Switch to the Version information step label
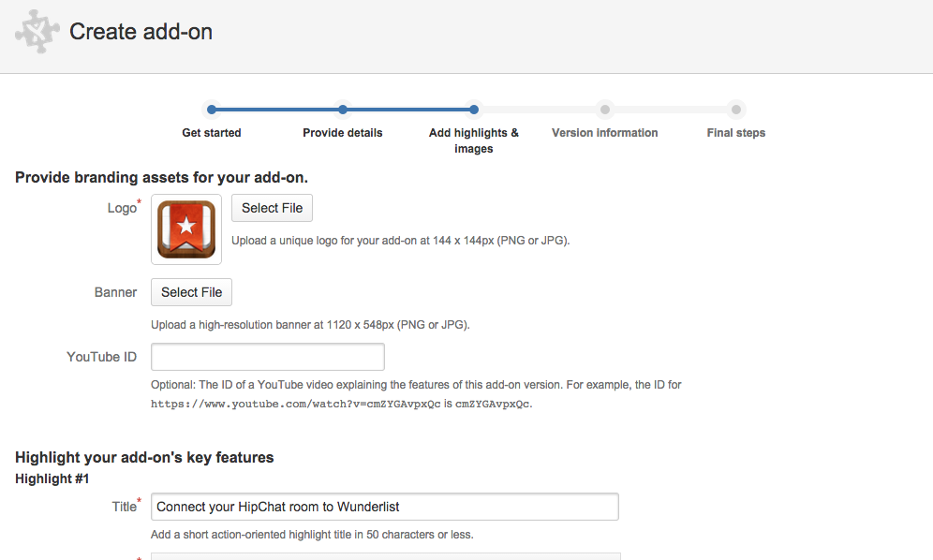Viewport: 933px width, 560px height. pyautogui.click(x=605, y=133)
